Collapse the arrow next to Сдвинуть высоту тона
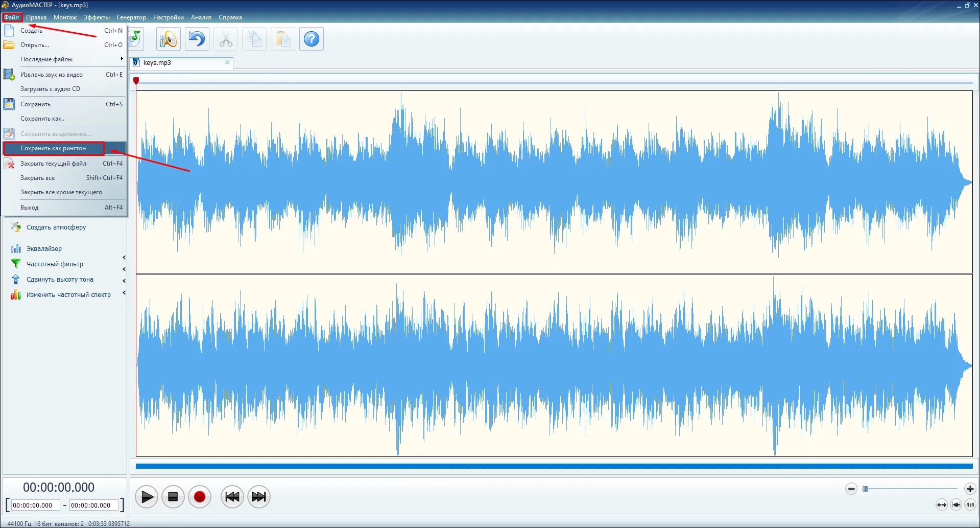980x528 pixels. (124, 281)
